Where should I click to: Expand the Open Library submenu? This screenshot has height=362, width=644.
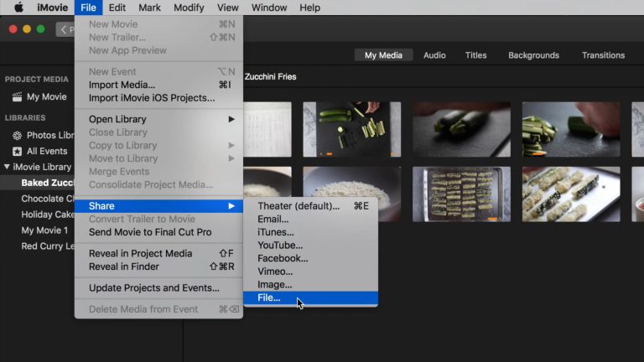(158, 119)
